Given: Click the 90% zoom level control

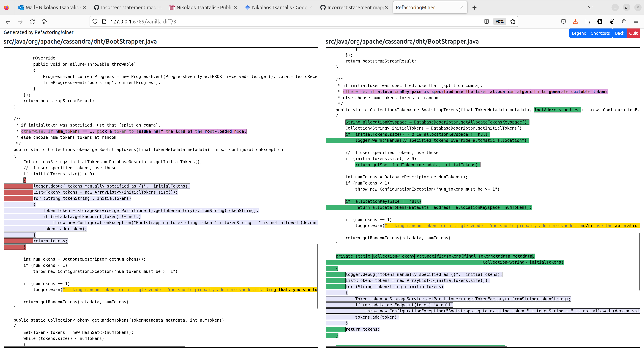Looking at the screenshot, I should point(499,21).
